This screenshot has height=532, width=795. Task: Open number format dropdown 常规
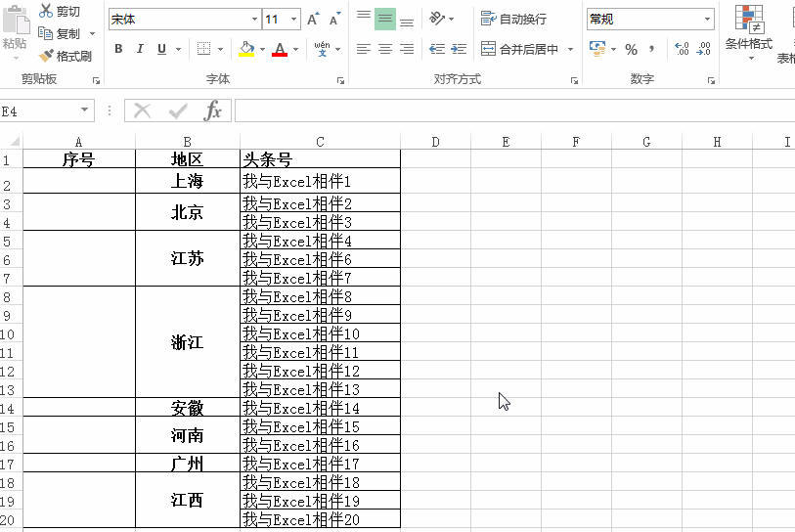click(707, 20)
